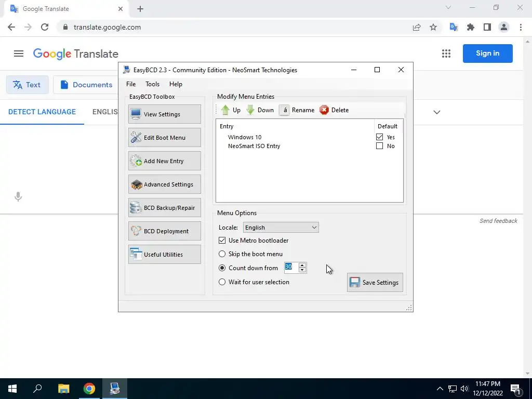Open View Settings in EasyBCD toolbox

(165, 114)
